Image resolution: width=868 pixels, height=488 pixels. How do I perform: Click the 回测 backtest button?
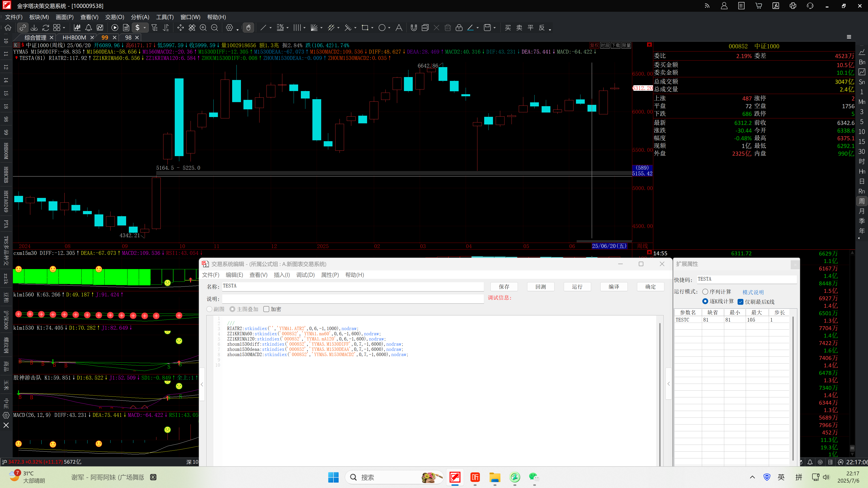coord(540,287)
